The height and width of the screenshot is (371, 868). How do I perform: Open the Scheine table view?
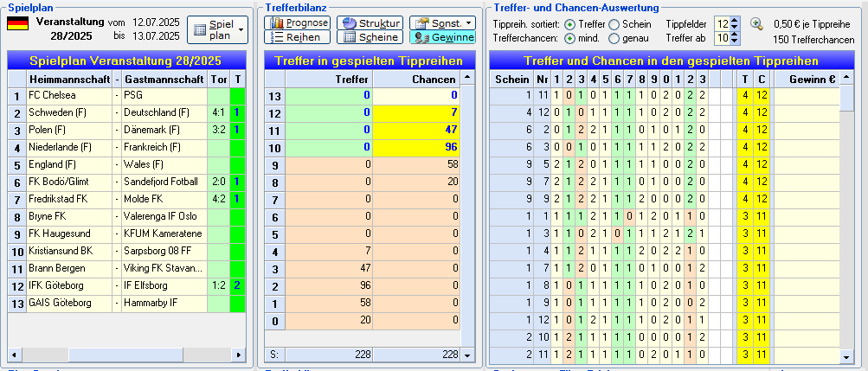(370, 37)
